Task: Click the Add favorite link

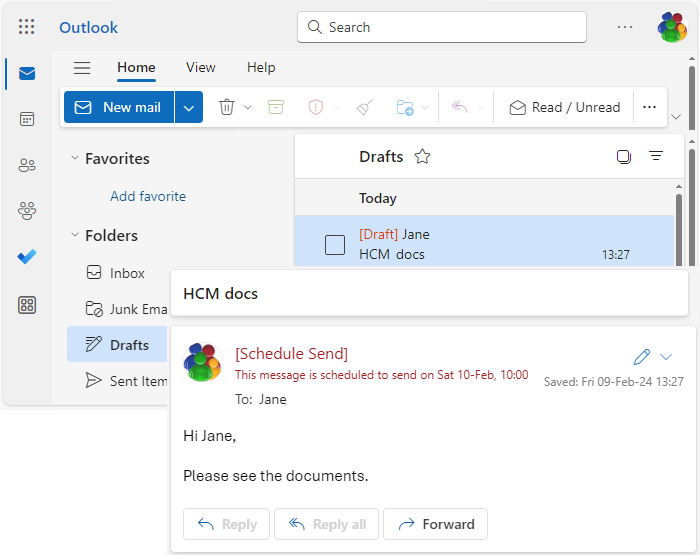Action: [x=148, y=196]
